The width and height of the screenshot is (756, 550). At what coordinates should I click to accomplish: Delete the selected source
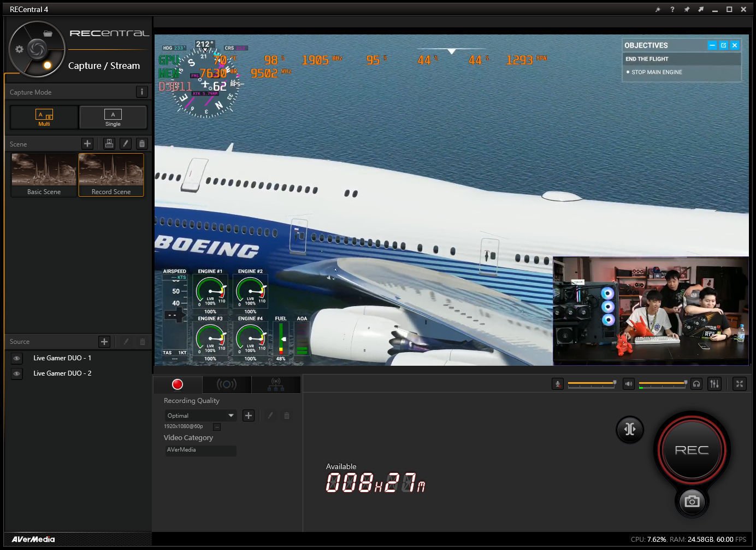tap(143, 342)
